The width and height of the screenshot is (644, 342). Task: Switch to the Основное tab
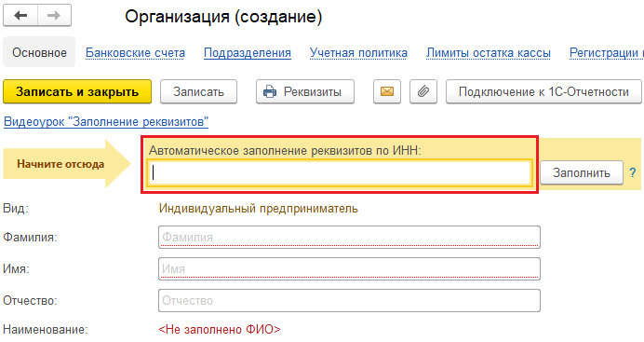(x=39, y=52)
